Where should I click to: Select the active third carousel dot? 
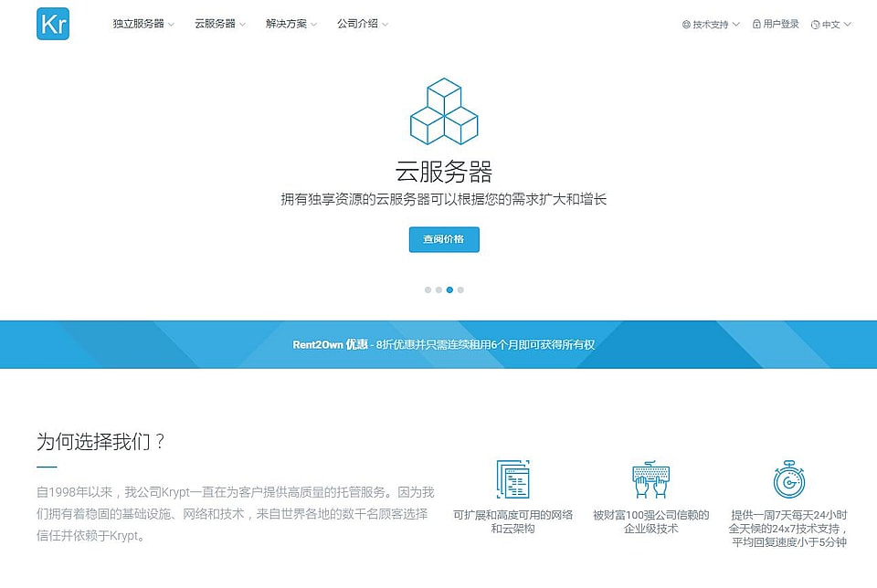(449, 289)
